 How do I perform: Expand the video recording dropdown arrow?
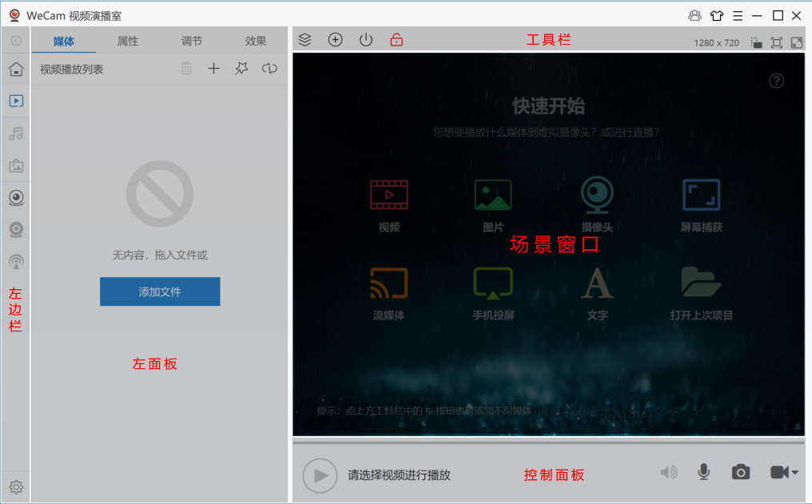point(794,473)
